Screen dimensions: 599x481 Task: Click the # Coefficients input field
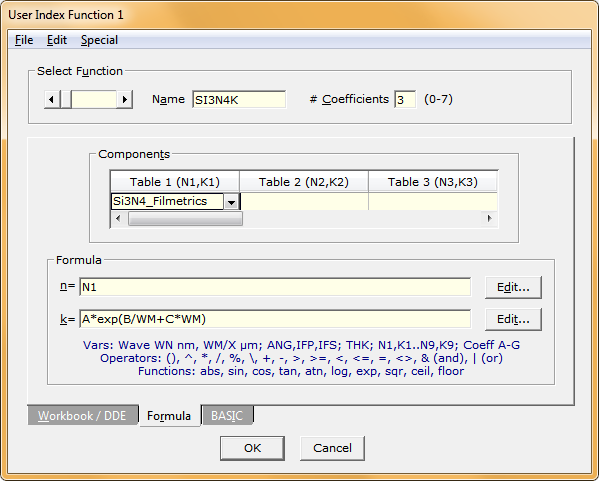click(405, 100)
